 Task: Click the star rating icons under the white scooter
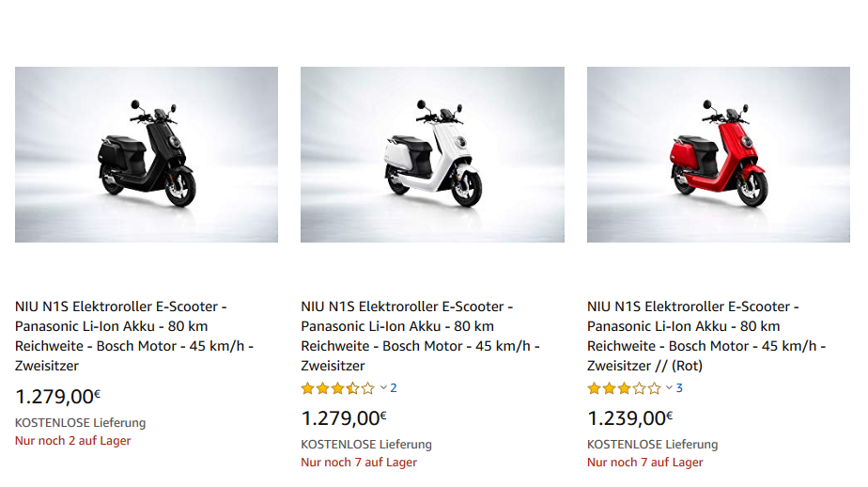pos(337,388)
